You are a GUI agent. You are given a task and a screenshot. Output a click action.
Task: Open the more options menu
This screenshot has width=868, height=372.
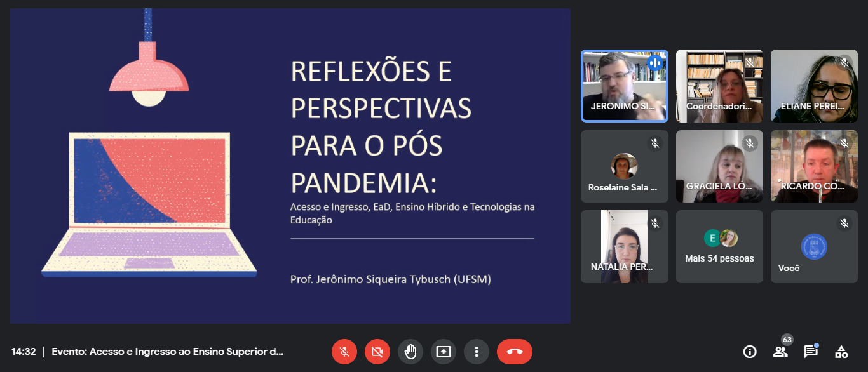tap(477, 351)
